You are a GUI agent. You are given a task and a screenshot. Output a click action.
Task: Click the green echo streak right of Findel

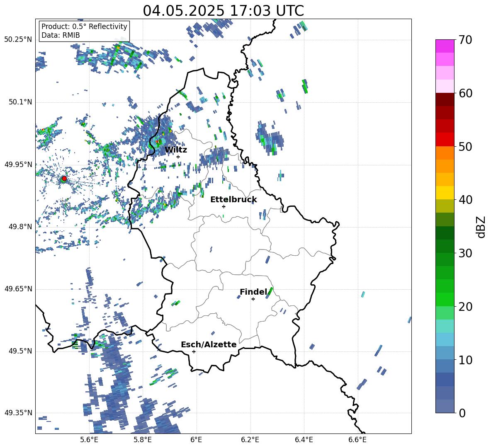[270, 292]
